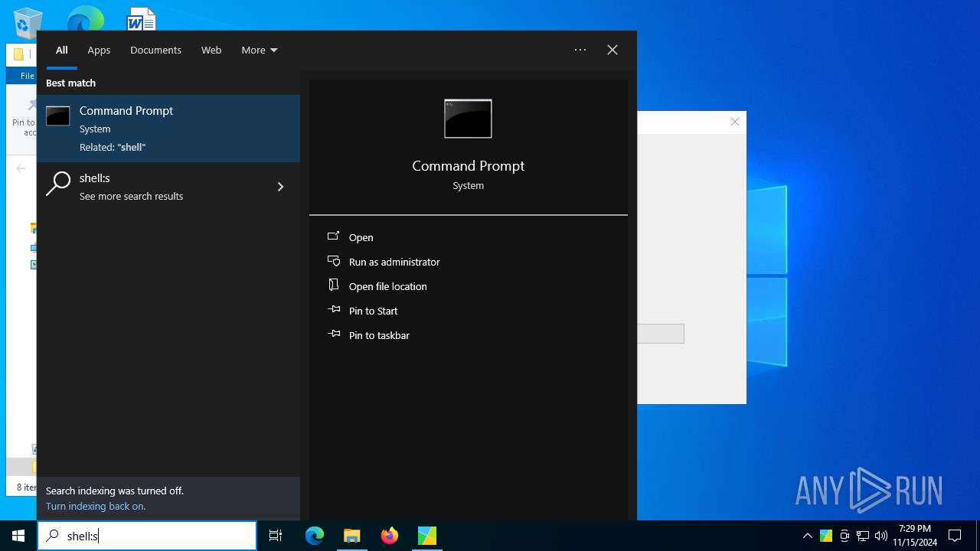This screenshot has height=551, width=980.
Task: Click magnifier icon next to shell:s suggestion
Action: [58, 184]
